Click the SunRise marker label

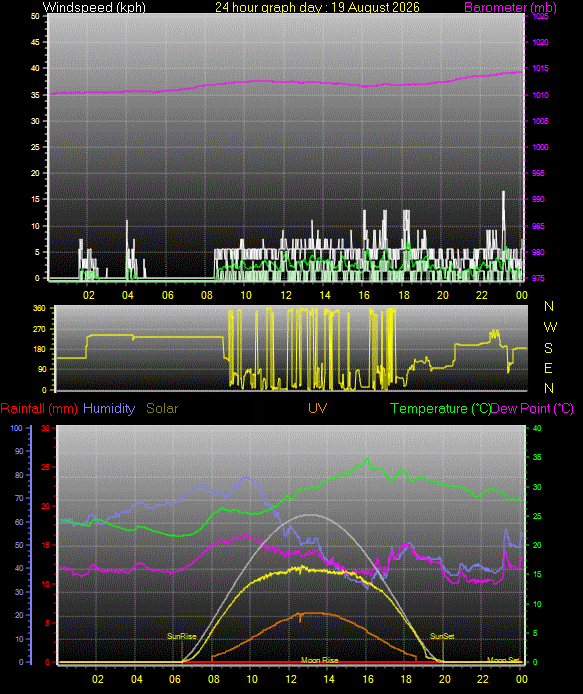pos(181,636)
